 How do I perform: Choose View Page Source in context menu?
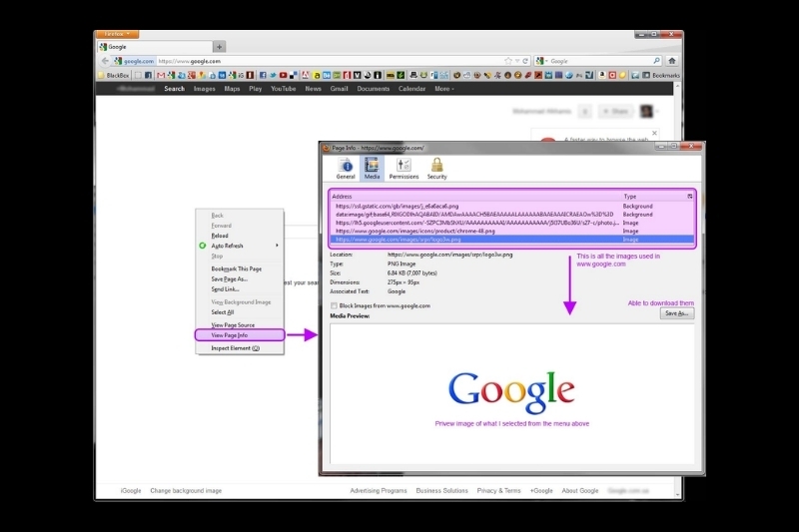pos(240,324)
